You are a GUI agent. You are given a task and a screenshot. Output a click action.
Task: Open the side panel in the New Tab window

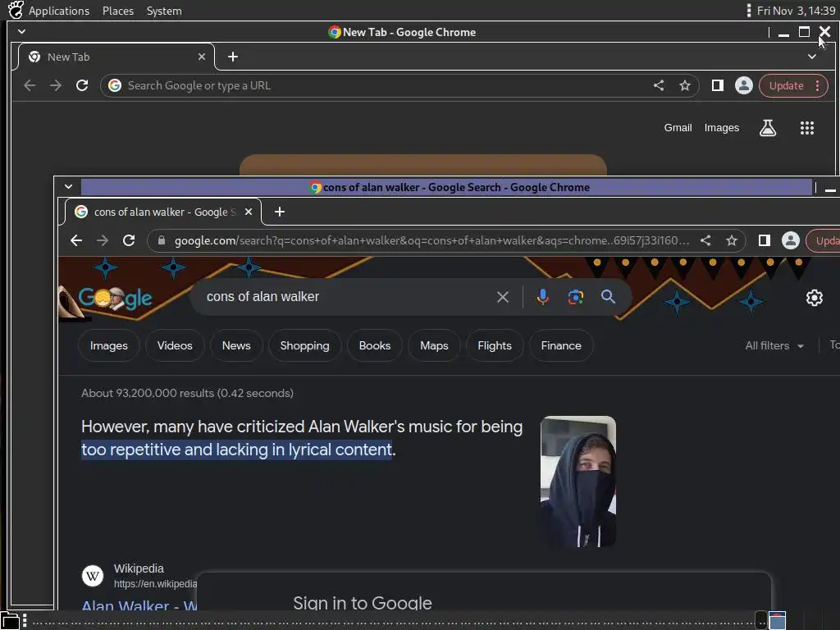717,85
